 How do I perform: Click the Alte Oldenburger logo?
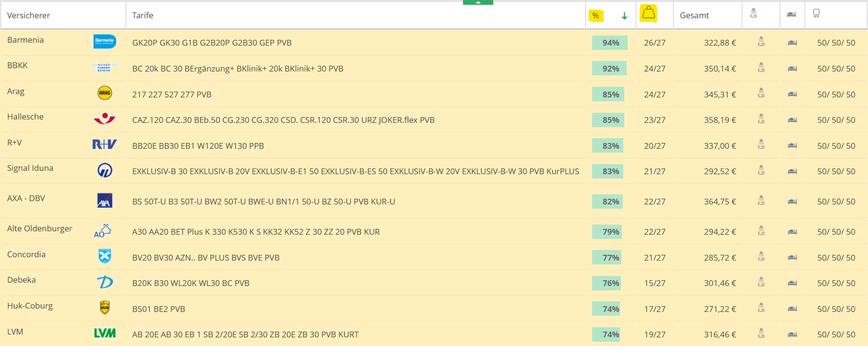[x=103, y=230]
